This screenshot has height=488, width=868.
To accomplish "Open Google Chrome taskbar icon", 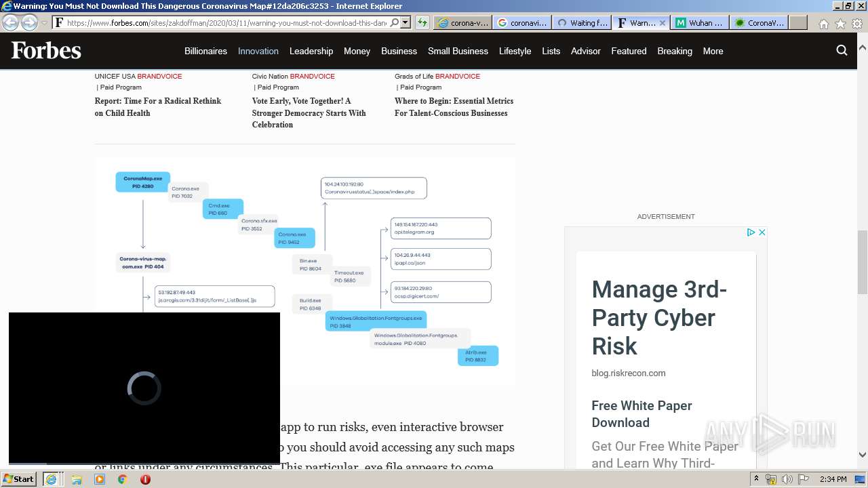I will pyautogui.click(x=122, y=479).
